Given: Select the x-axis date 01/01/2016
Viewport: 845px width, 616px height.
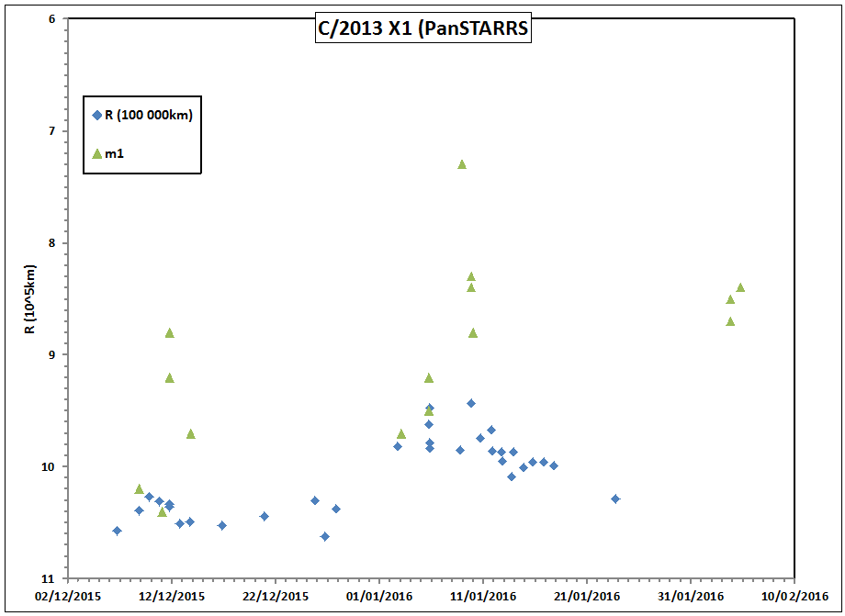Looking at the screenshot, I should pos(378,596).
